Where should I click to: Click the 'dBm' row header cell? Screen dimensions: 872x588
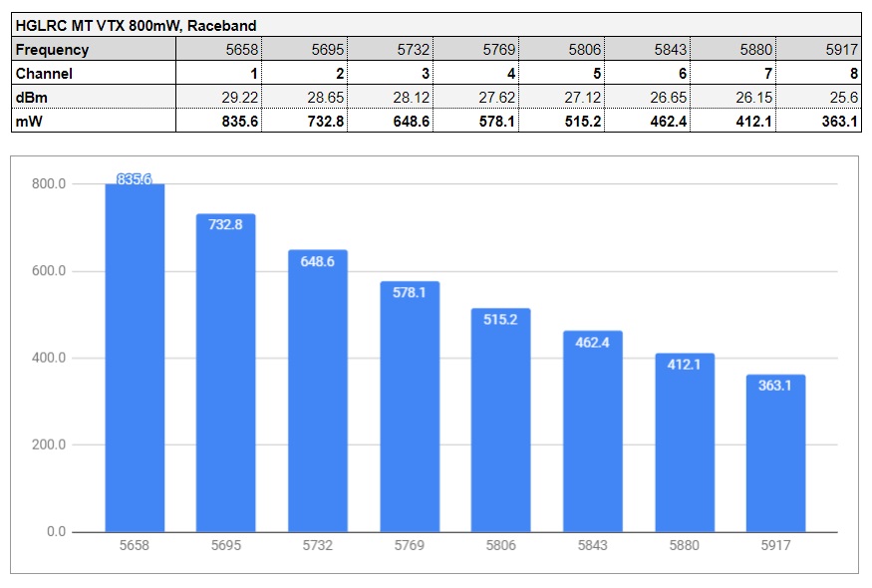(94, 97)
